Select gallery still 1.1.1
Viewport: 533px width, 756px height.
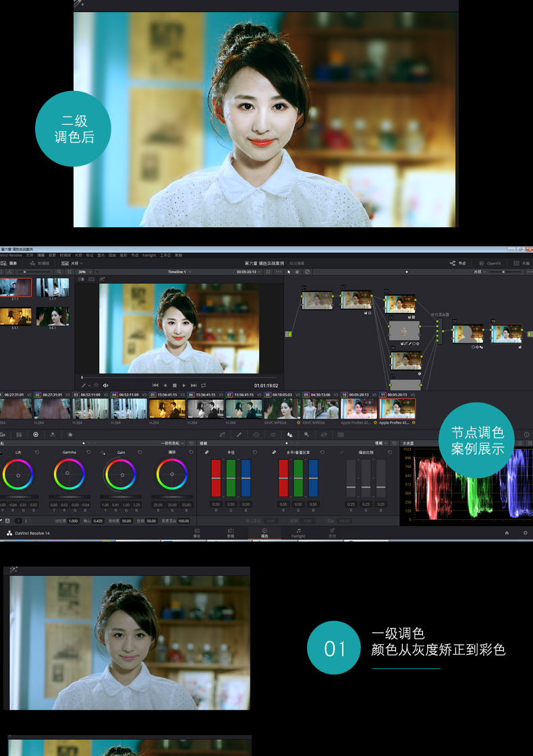click(x=53, y=287)
